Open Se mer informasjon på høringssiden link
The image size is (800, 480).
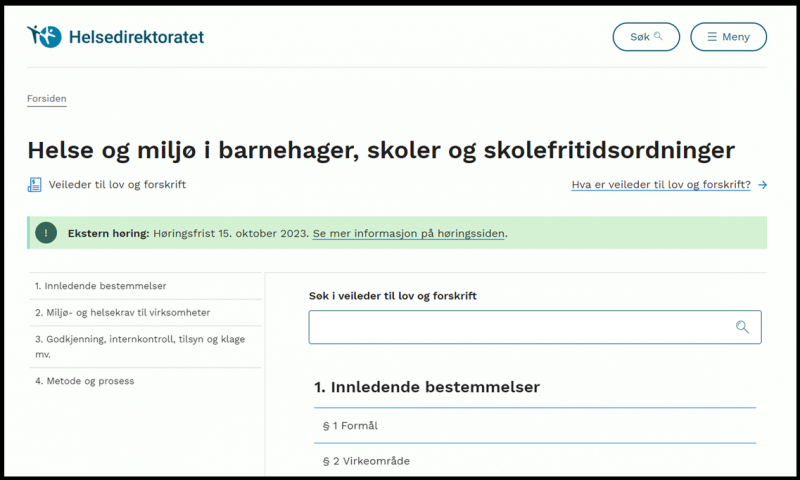click(x=409, y=233)
